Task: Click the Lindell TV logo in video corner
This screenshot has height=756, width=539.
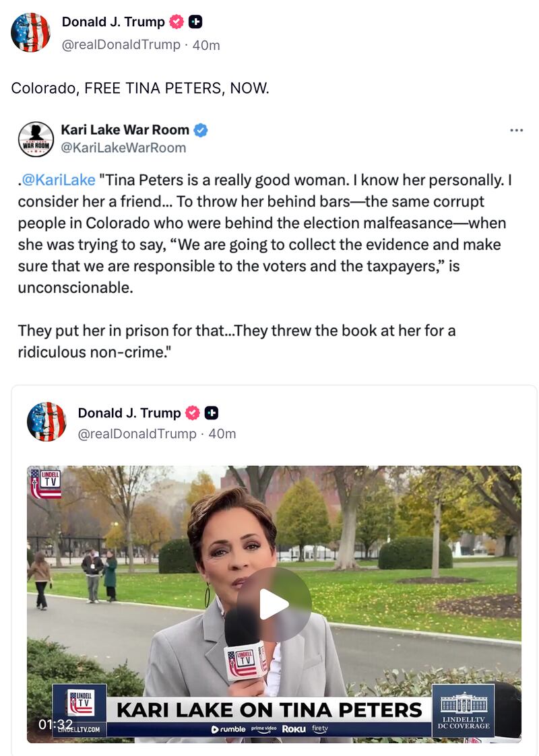Action: tap(45, 483)
